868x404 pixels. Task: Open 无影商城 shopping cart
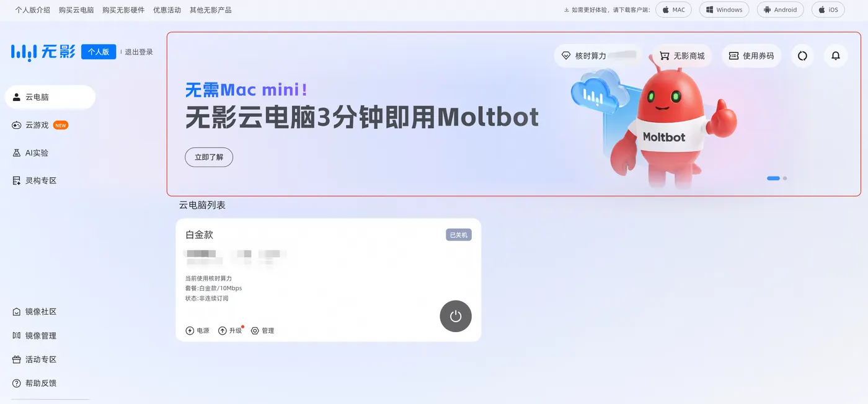coord(682,56)
